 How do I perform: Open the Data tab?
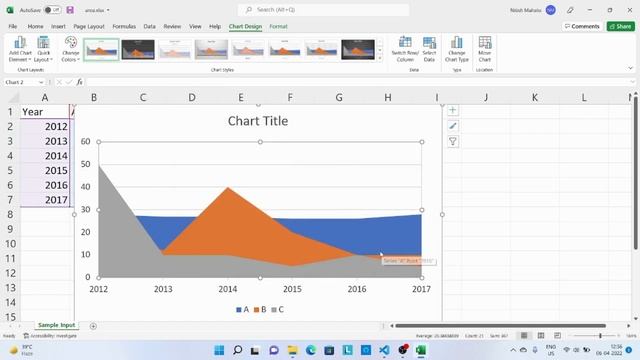coord(149,26)
